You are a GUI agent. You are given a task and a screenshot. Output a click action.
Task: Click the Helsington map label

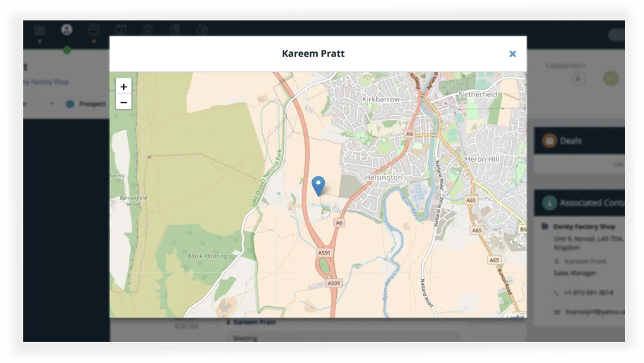[383, 177]
